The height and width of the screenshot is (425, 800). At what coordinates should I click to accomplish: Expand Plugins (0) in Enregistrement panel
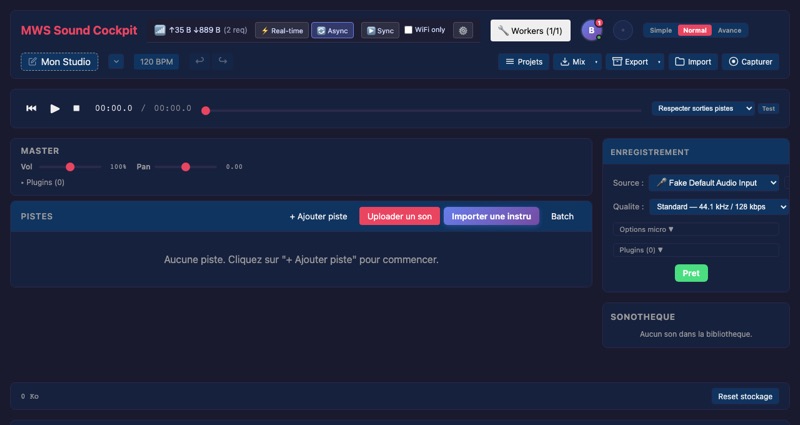(696, 250)
